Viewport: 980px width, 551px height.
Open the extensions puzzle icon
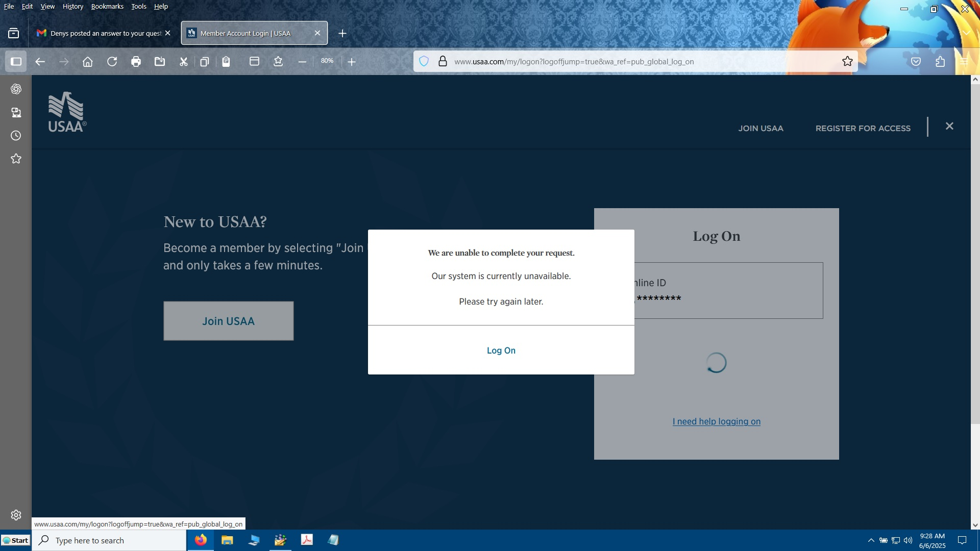click(x=940, y=62)
